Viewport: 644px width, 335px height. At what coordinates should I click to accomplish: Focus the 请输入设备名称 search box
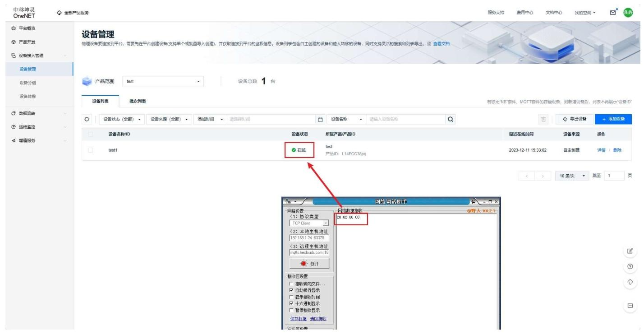pyautogui.click(x=405, y=119)
